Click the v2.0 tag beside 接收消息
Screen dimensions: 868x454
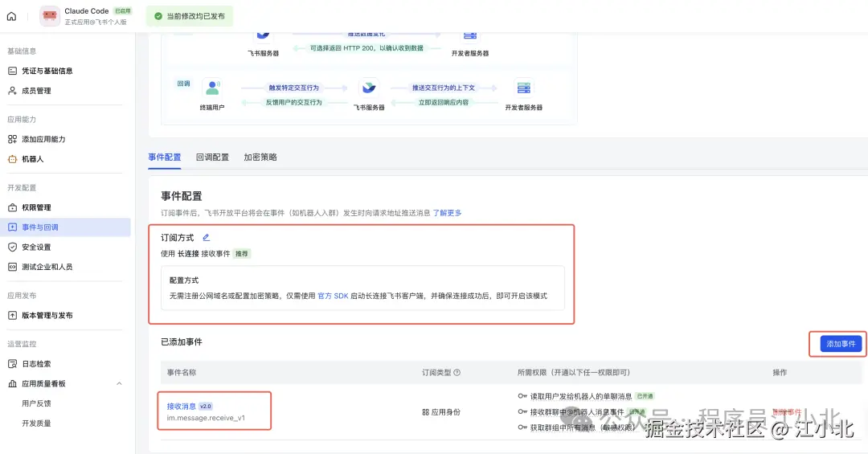(x=206, y=406)
